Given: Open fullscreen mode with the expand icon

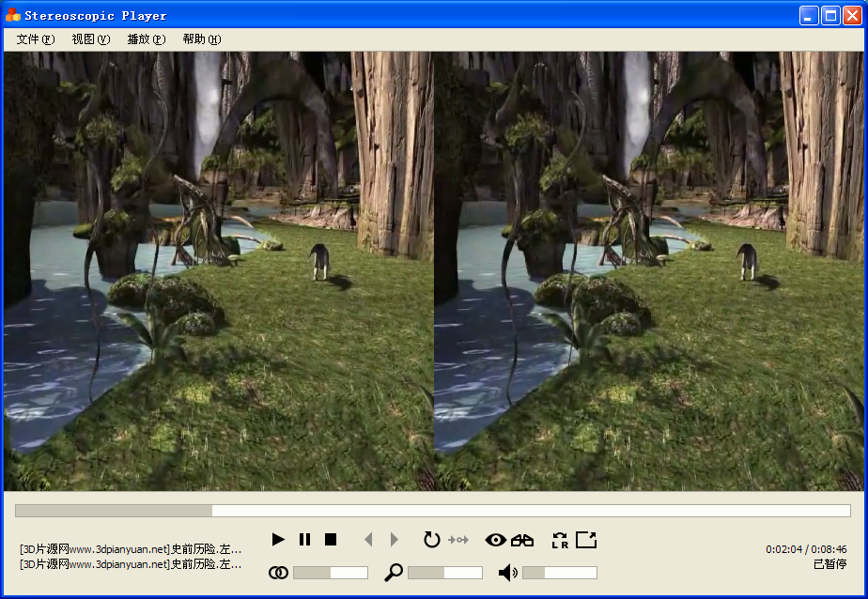Looking at the screenshot, I should coord(586,540).
